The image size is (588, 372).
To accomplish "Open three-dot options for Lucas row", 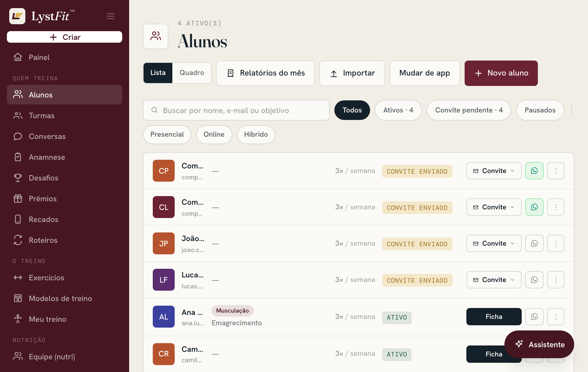I will (x=556, y=280).
